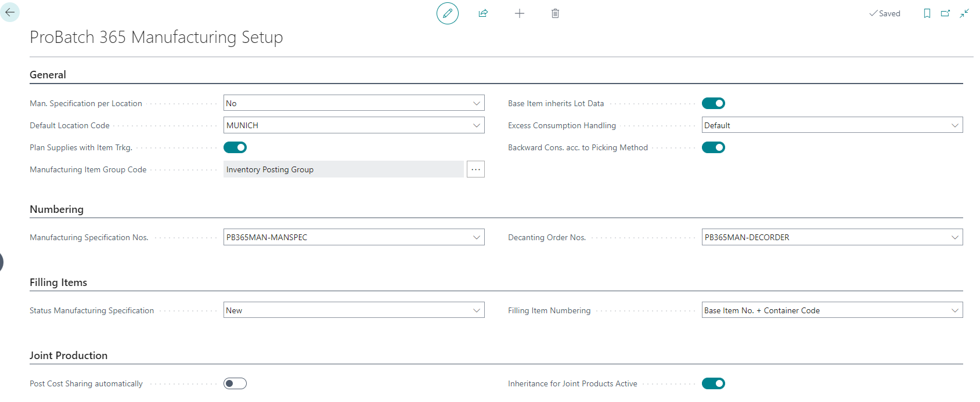
Task: Collapse the Numbering section header
Action: coord(56,209)
